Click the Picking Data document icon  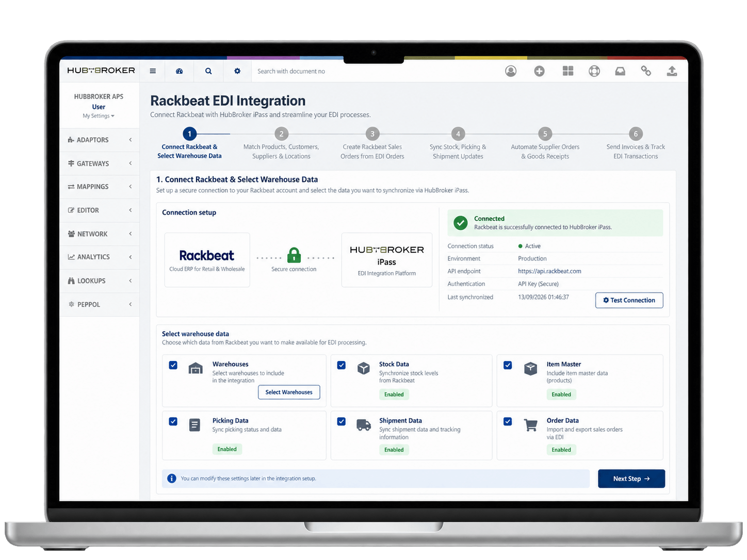pos(194,425)
